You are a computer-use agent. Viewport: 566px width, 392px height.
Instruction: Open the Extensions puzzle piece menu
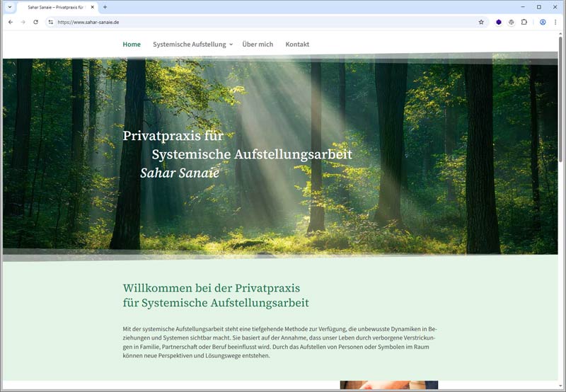[x=524, y=22]
